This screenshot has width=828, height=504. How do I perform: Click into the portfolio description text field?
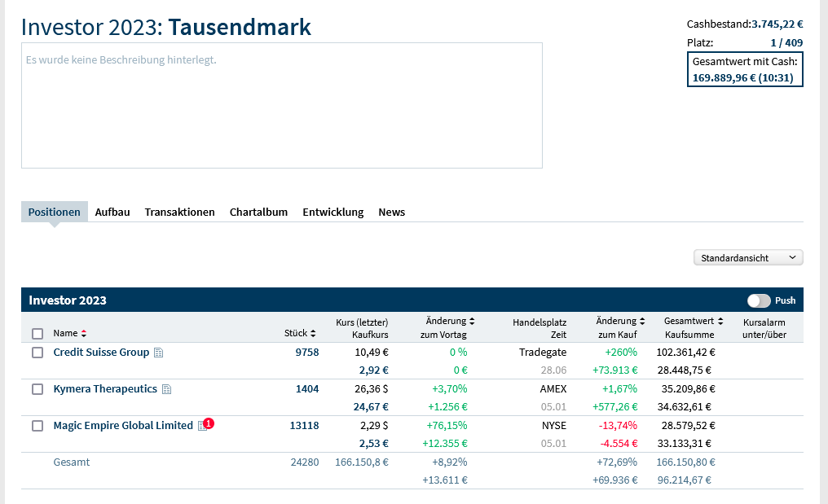pyautogui.click(x=281, y=106)
